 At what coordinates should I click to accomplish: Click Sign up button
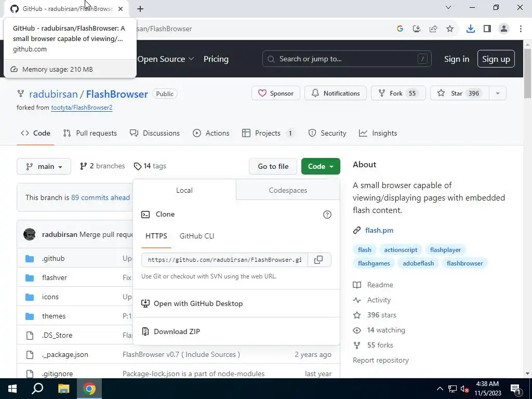(x=496, y=59)
